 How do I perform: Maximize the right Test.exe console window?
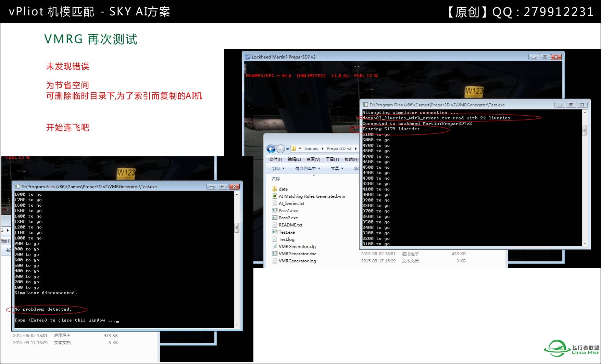point(571,105)
